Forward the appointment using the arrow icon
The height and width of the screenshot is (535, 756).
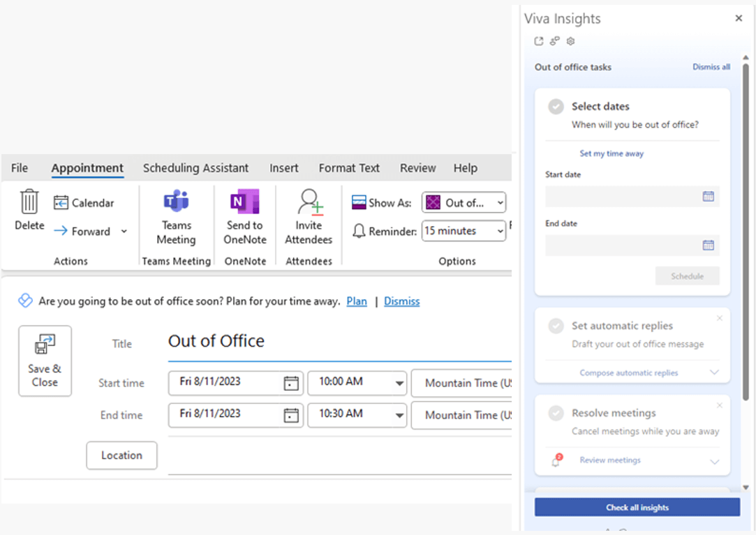click(61, 231)
